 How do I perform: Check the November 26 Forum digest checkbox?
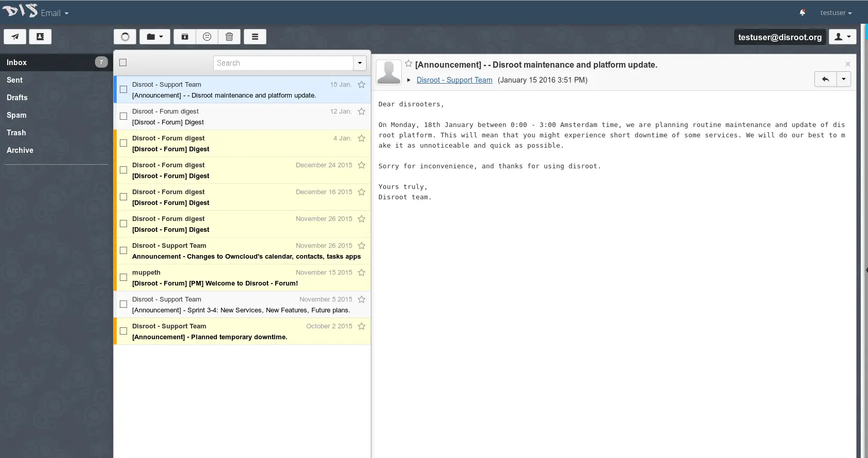(123, 224)
